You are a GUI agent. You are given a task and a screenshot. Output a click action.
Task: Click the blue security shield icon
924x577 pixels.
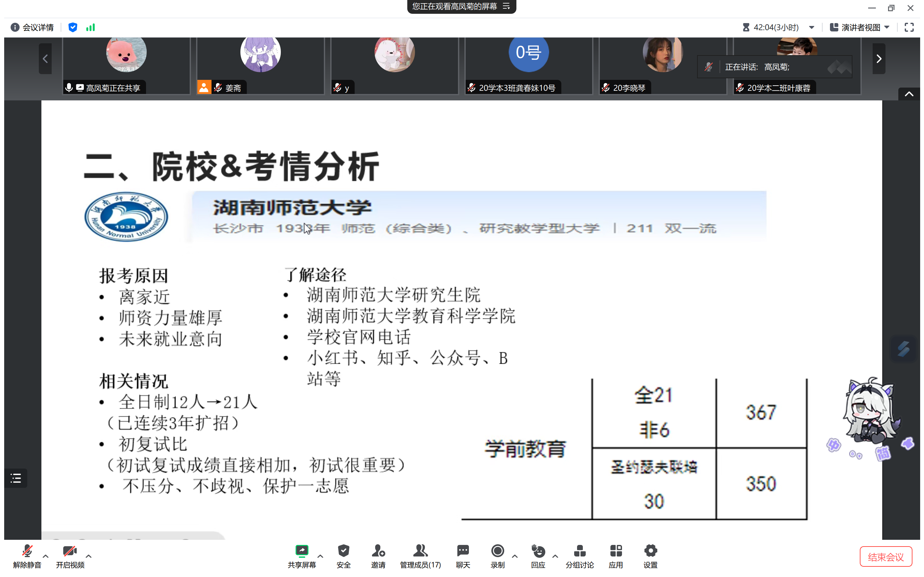73,27
